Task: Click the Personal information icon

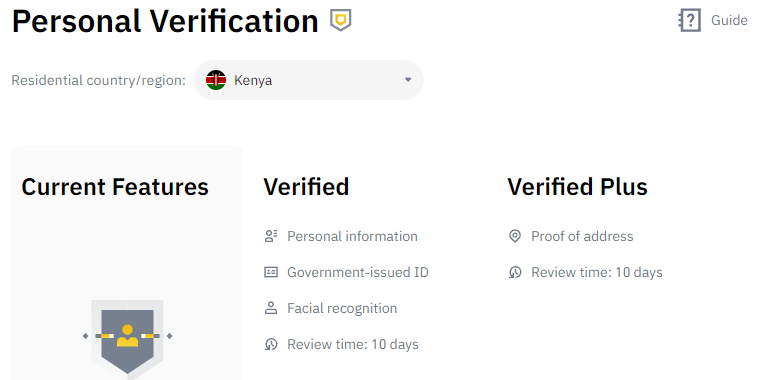Action: pos(271,236)
